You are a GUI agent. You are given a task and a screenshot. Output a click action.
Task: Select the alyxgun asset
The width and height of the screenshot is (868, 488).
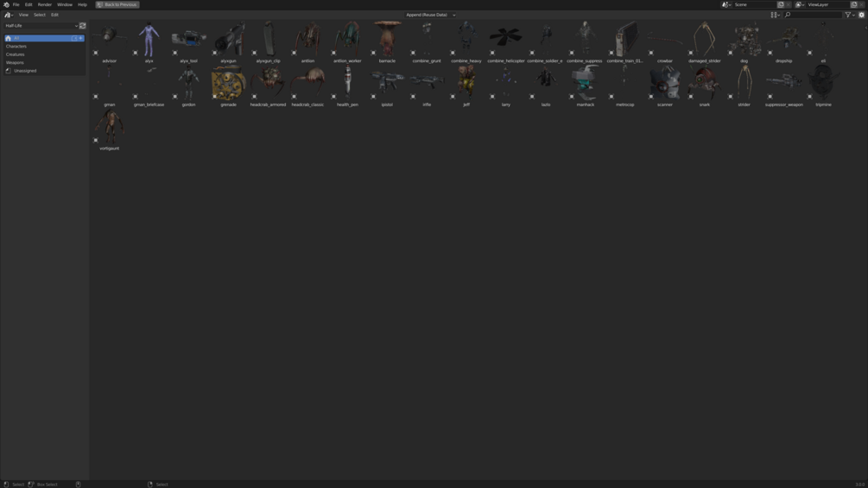tap(228, 42)
